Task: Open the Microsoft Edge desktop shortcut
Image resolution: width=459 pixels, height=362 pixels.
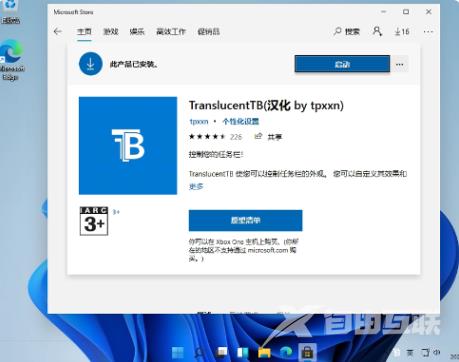Action: (11, 60)
